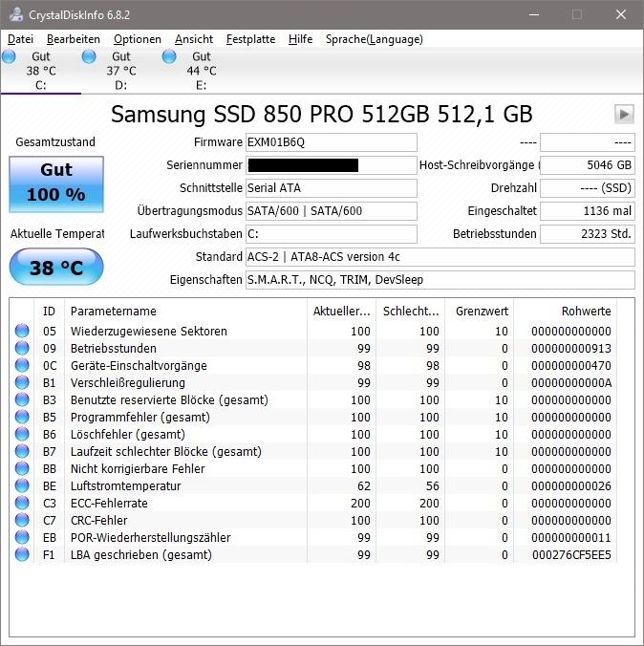The image size is (644, 646).
Task: Click Betriebsstunden value 2323 Std.
Action: click(587, 234)
